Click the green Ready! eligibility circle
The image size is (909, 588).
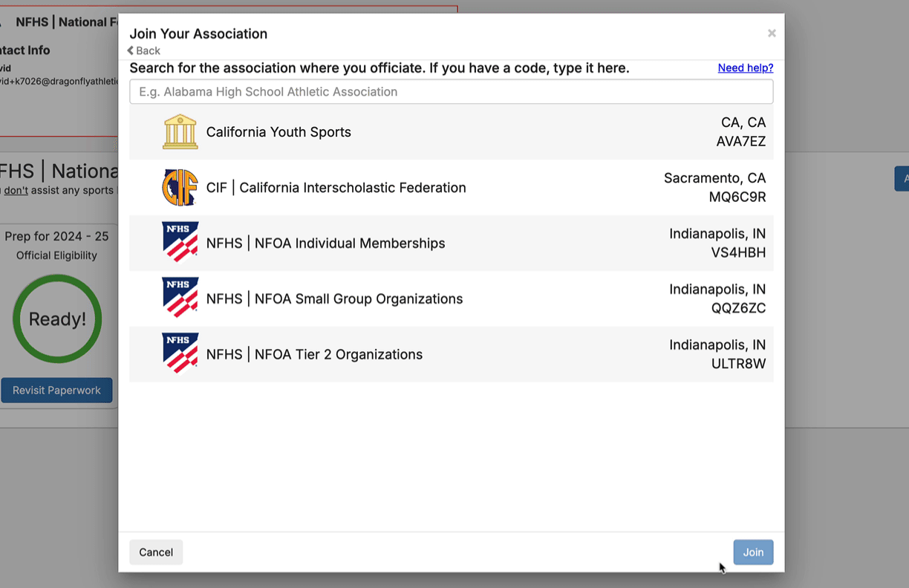tap(57, 319)
